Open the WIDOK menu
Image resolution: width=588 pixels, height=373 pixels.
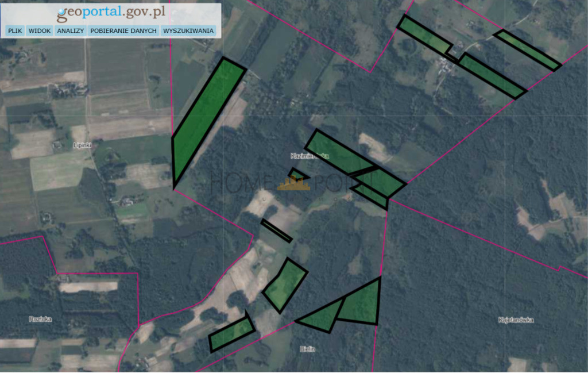pos(40,31)
